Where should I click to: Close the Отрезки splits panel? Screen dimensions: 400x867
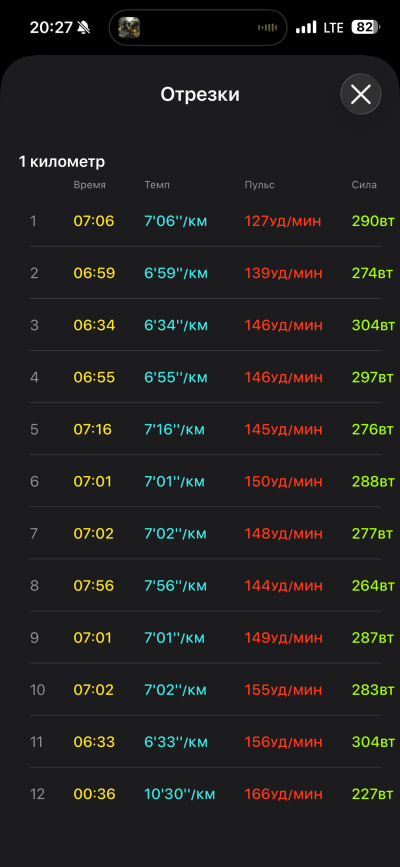click(x=361, y=95)
